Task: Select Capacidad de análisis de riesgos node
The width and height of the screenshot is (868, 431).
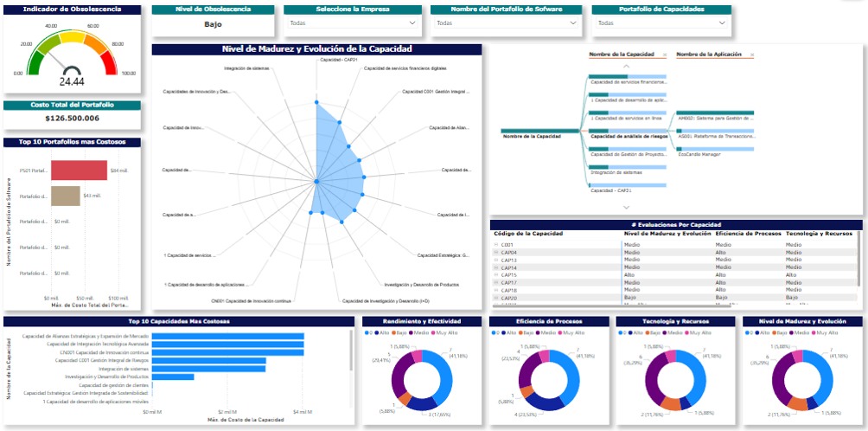Action: tap(627, 136)
